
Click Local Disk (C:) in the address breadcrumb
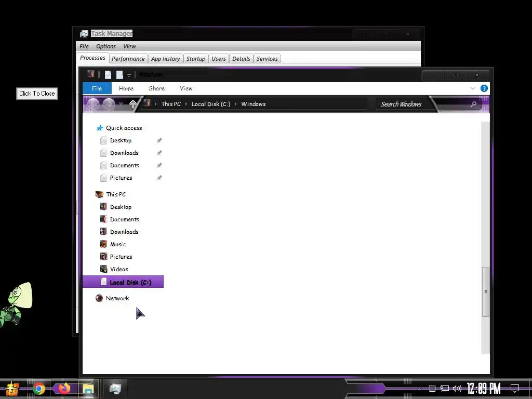211,104
